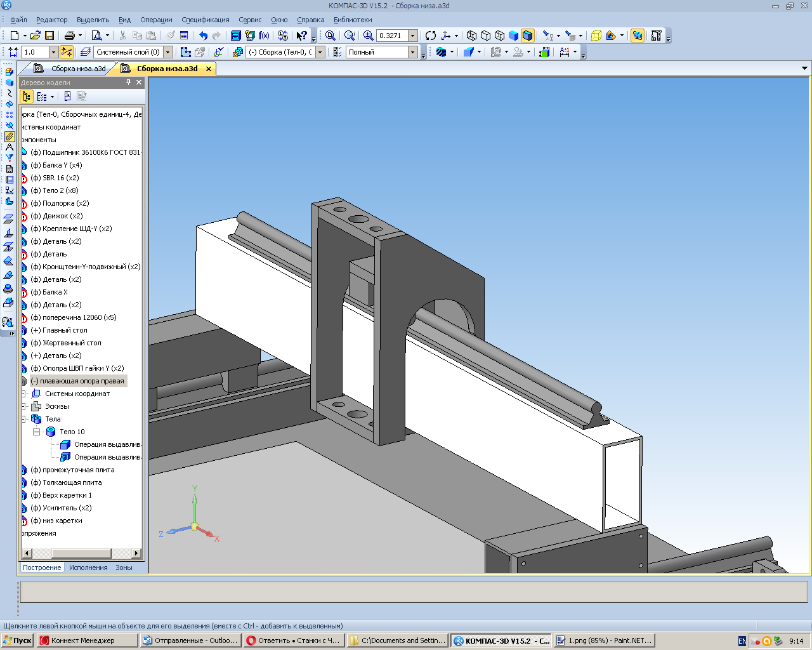The height and width of the screenshot is (650, 812).
Task: Toggle the Mates tool in left sidebar
Action: 10,136
